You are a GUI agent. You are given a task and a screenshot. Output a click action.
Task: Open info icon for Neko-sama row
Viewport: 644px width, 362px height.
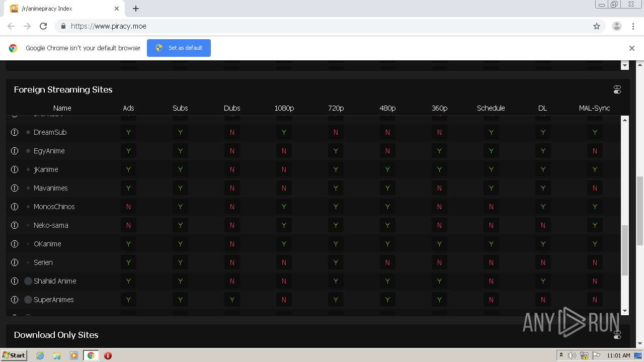click(15, 225)
